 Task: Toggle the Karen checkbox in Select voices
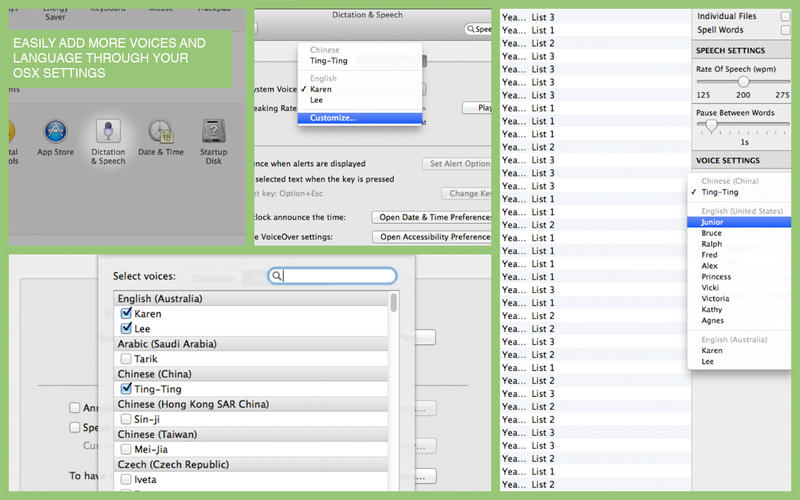point(126,313)
